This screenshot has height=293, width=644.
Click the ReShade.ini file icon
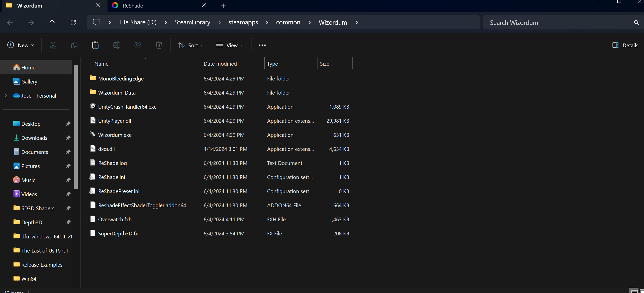coord(92,177)
